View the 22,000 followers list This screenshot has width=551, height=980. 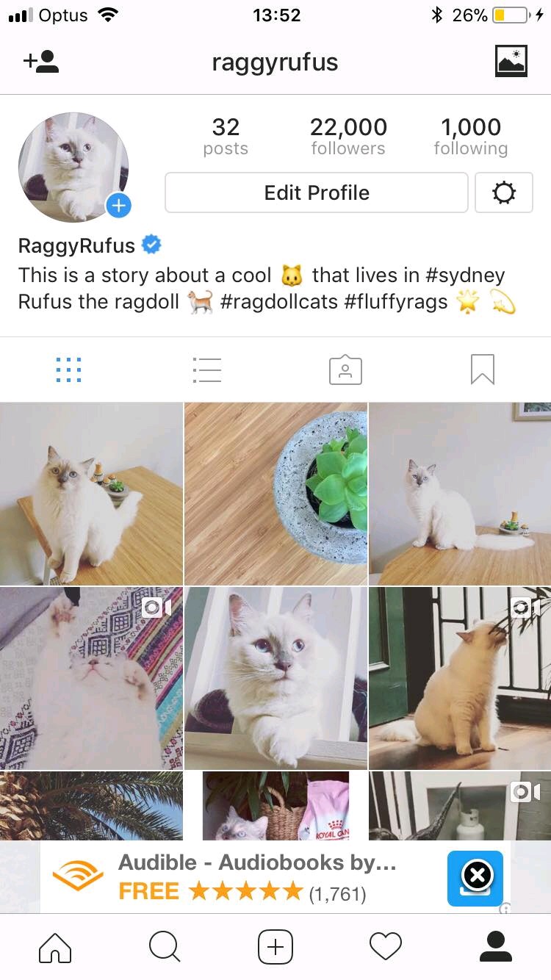pyautogui.click(x=348, y=137)
